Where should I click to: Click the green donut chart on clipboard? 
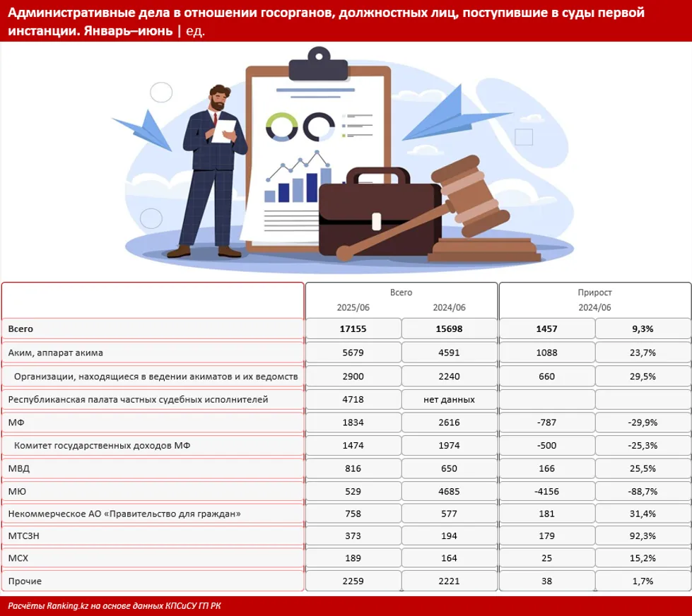(x=282, y=127)
